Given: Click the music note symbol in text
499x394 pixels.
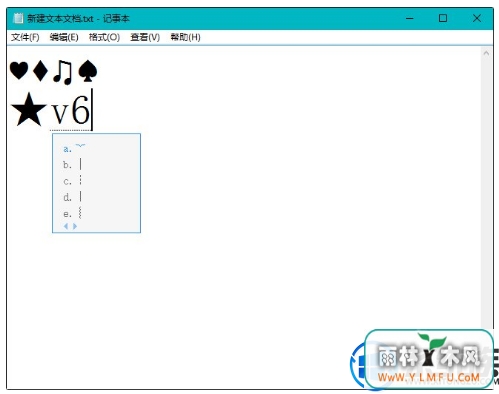Looking at the screenshot, I should tap(62, 71).
